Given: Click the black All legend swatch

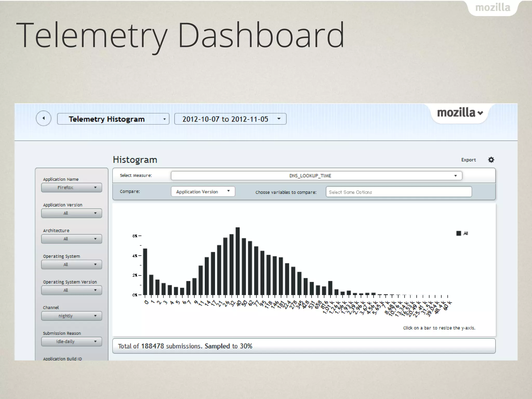Looking at the screenshot, I should click(458, 233).
